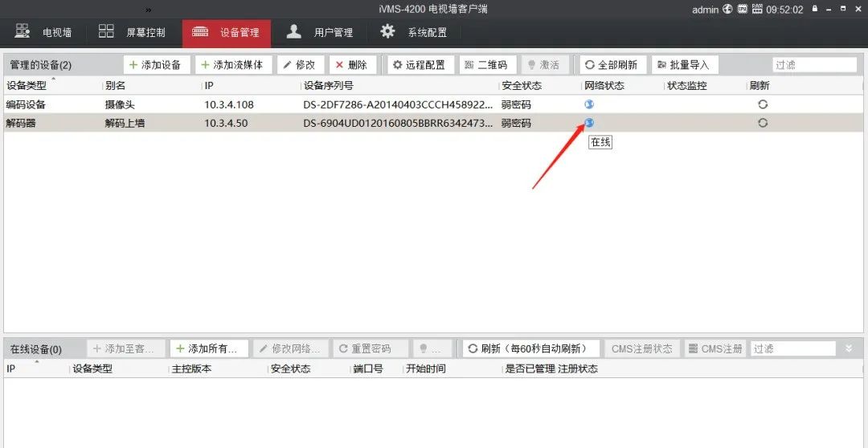The height and width of the screenshot is (448, 868).
Task: Click 弱密码 status for 摄像头
Action: (x=516, y=104)
